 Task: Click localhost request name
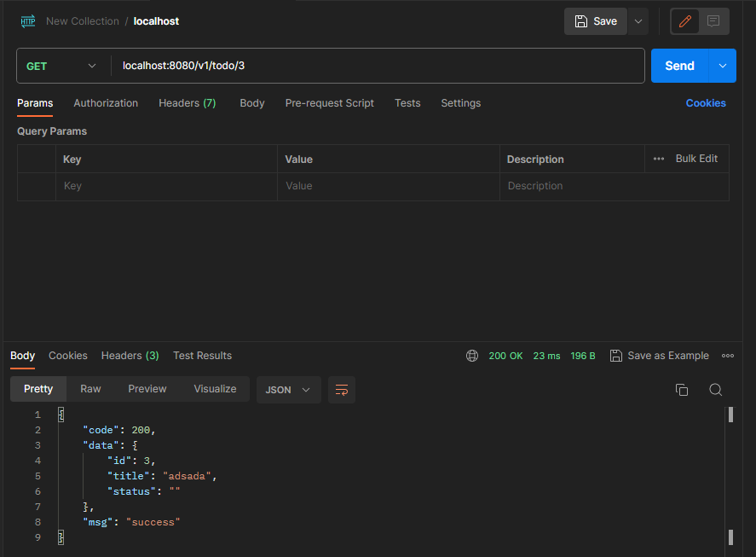coord(156,21)
